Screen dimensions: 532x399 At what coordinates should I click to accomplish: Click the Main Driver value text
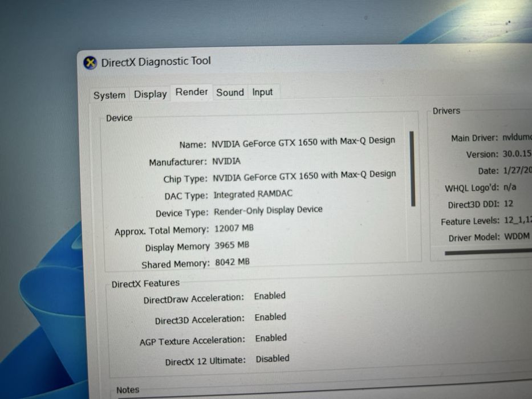tap(517, 137)
